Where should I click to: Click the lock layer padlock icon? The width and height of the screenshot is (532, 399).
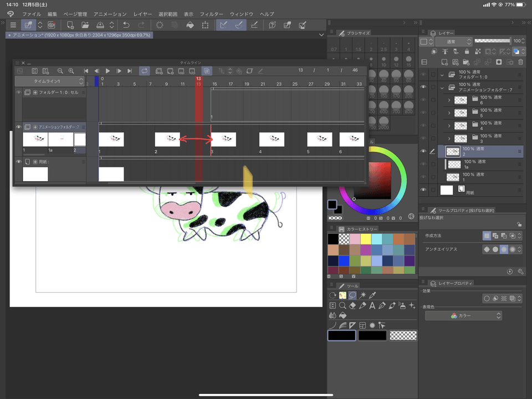click(x=468, y=52)
